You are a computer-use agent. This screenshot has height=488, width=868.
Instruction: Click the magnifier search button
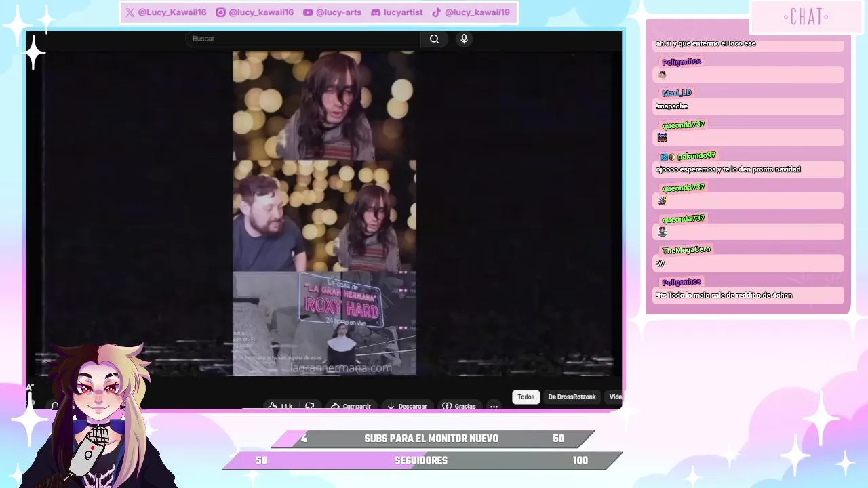pos(434,39)
